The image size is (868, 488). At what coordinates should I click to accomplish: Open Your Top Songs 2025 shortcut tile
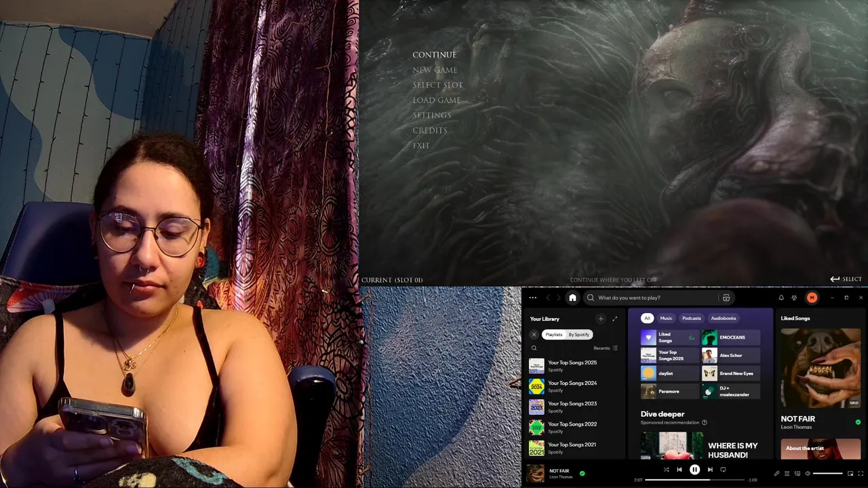pyautogui.click(x=670, y=355)
